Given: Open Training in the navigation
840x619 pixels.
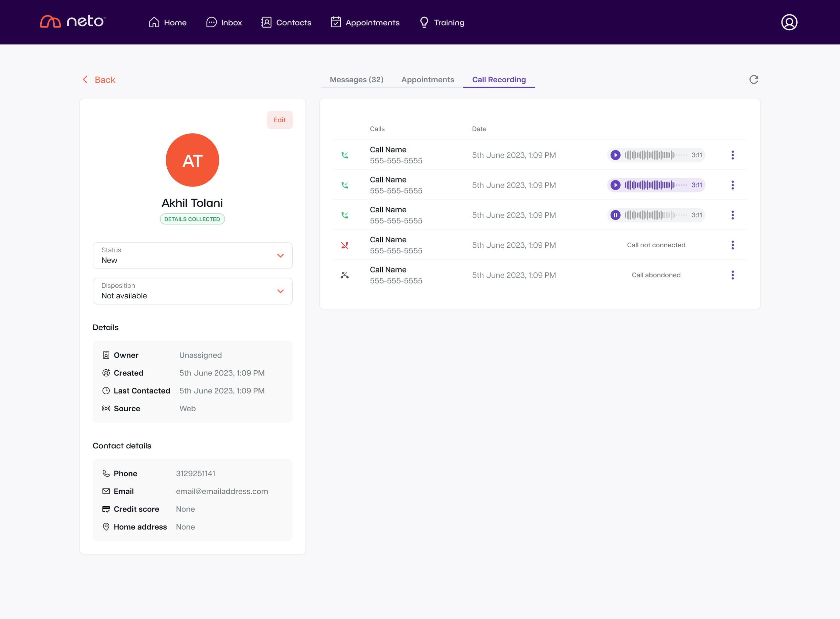Looking at the screenshot, I should (442, 23).
